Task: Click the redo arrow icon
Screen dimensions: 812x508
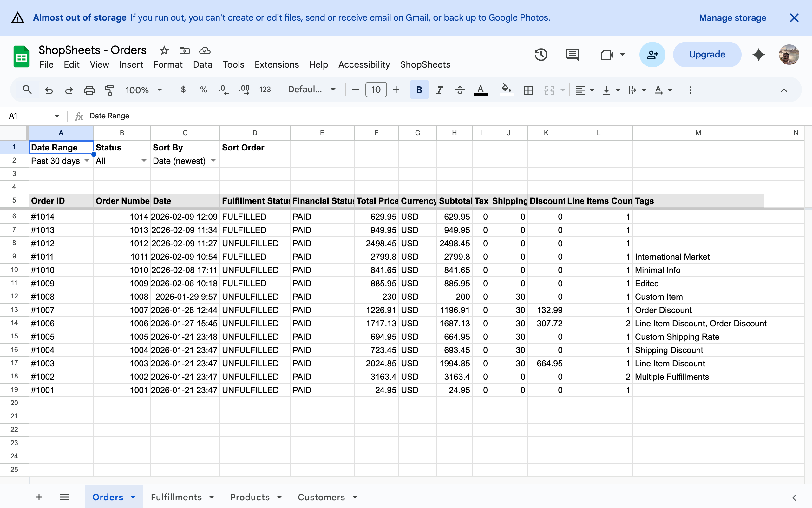Action: (x=69, y=90)
